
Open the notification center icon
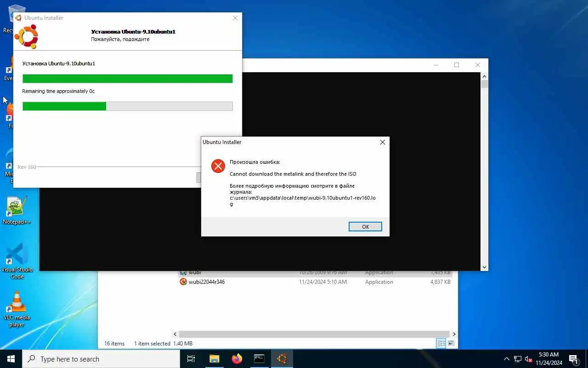pyautogui.click(x=574, y=359)
